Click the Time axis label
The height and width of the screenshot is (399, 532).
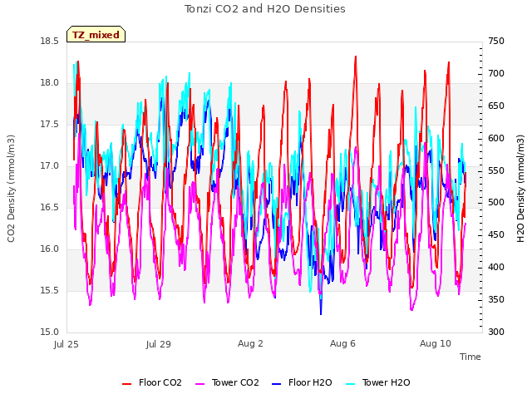click(470, 357)
